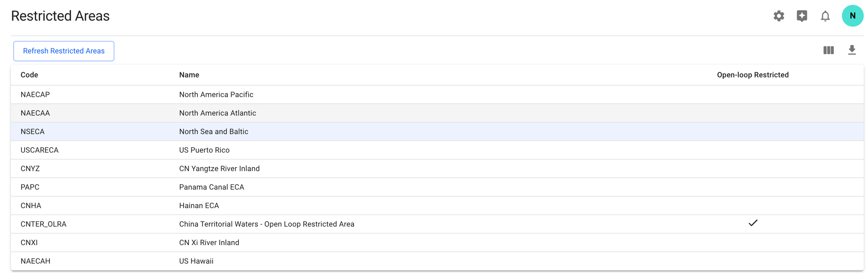
Task: Open the settings gear icon
Action: tap(779, 16)
